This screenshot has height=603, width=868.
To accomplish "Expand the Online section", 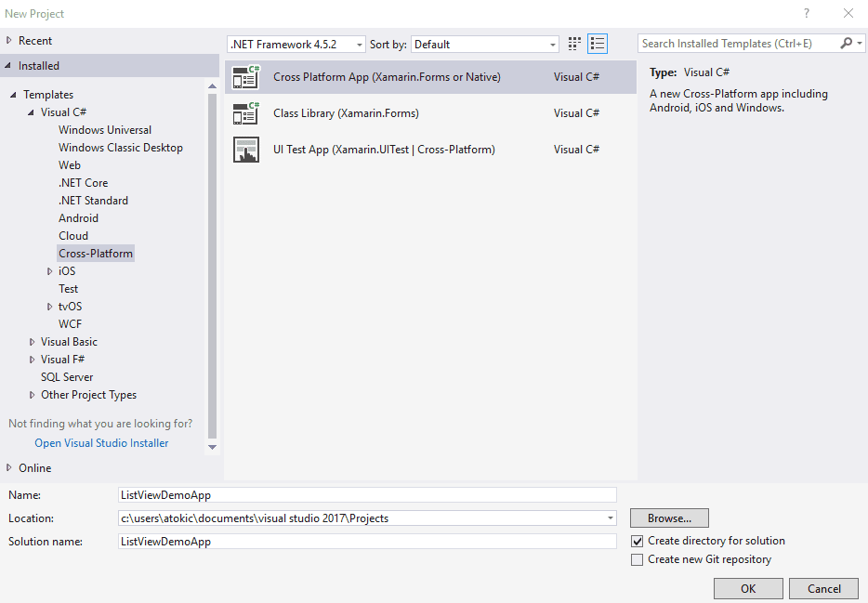I will tap(9, 468).
